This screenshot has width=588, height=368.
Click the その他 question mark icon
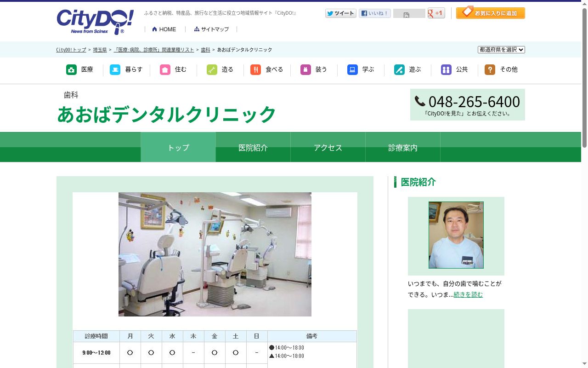[490, 69]
